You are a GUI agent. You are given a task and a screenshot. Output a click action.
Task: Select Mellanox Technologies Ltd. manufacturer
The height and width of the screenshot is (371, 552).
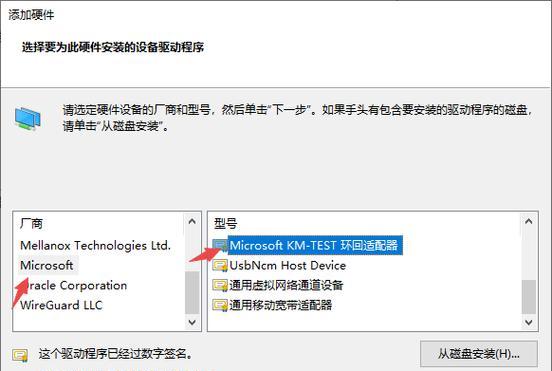pos(95,245)
